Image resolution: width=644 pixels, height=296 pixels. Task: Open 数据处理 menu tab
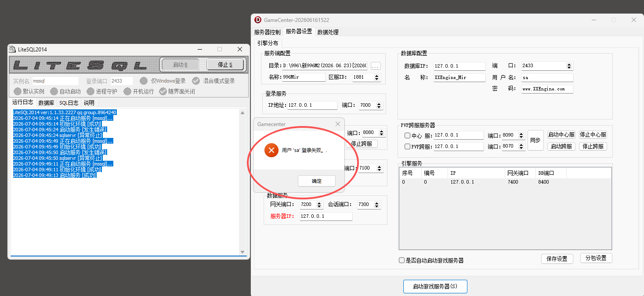[x=328, y=32]
